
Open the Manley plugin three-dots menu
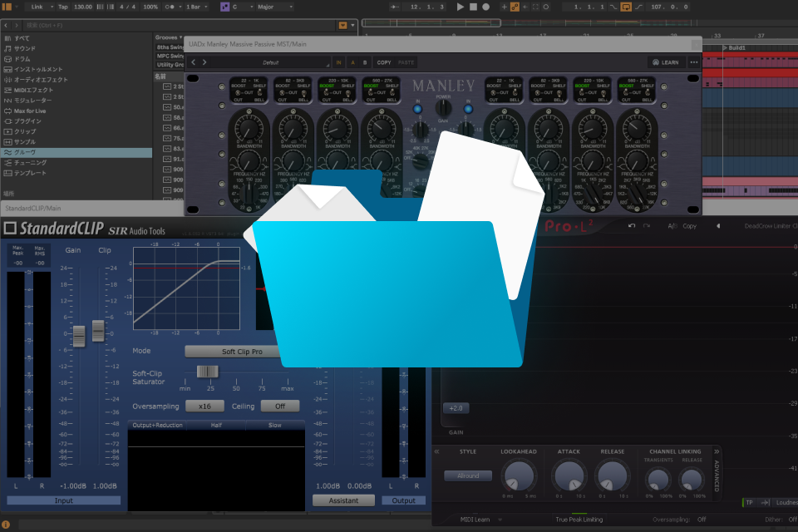(693, 62)
